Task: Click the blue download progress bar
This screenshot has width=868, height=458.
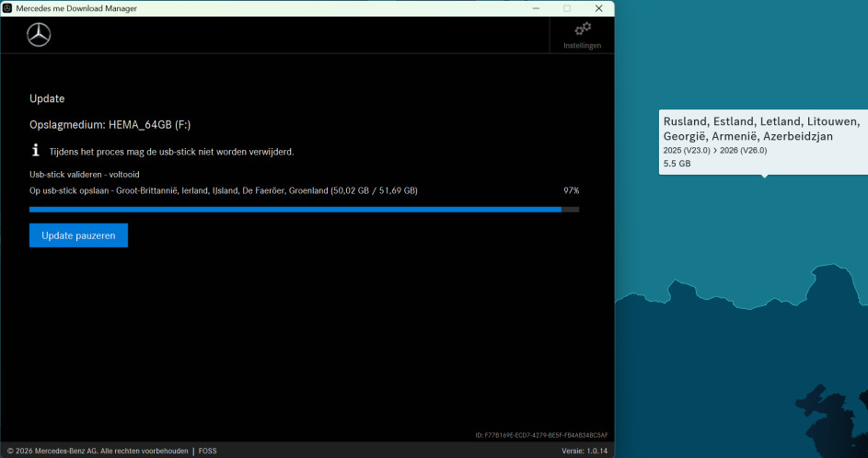Action: point(304,210)
